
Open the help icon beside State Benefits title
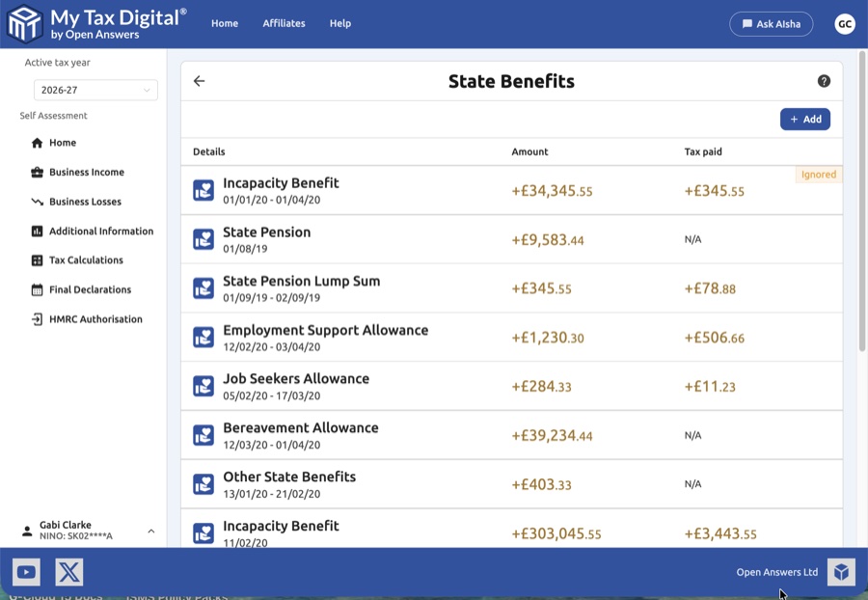click(825, 81)
